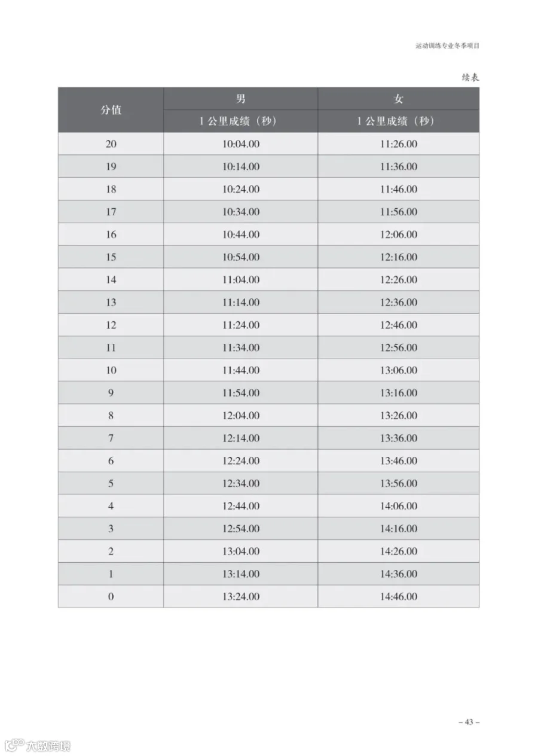Image resolution: width=538 pixels, height=756 pixels.
Task: Click the 分值 column header
Action: pyautogui.click(x=111, y=110)
